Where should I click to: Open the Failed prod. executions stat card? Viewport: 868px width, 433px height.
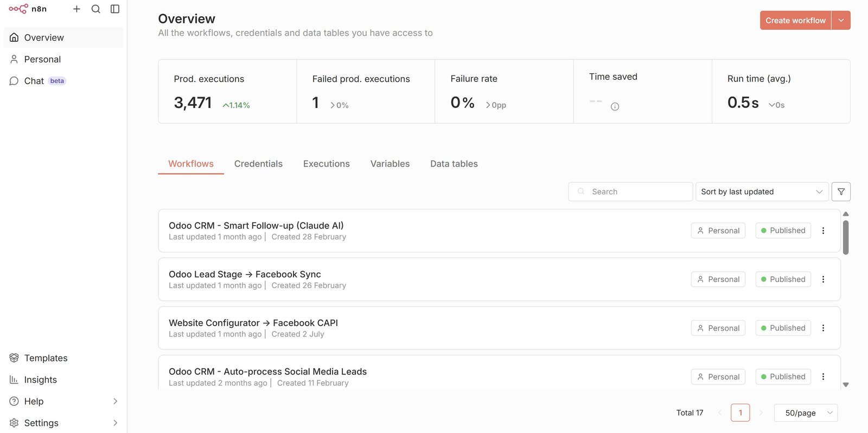click(x=366, y=91)
